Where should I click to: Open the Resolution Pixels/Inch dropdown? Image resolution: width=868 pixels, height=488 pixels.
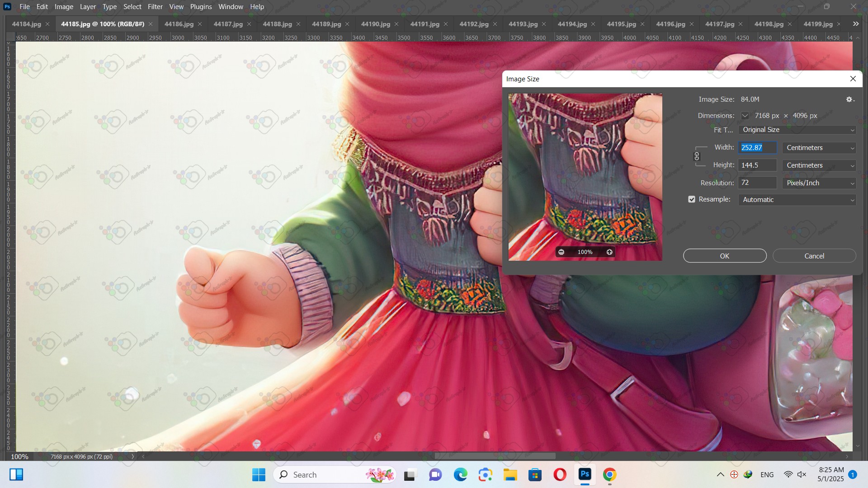coord(819,183)
